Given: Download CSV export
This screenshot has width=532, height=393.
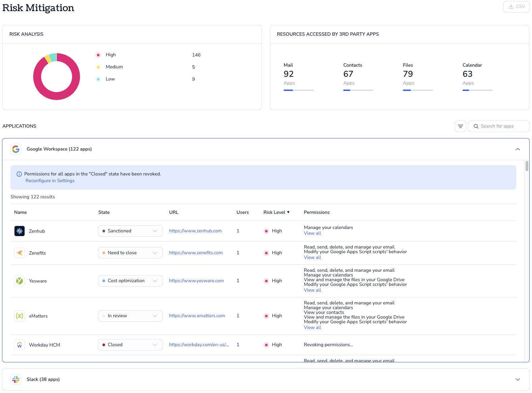Looking at the screenshot, I should coord(517,7).
